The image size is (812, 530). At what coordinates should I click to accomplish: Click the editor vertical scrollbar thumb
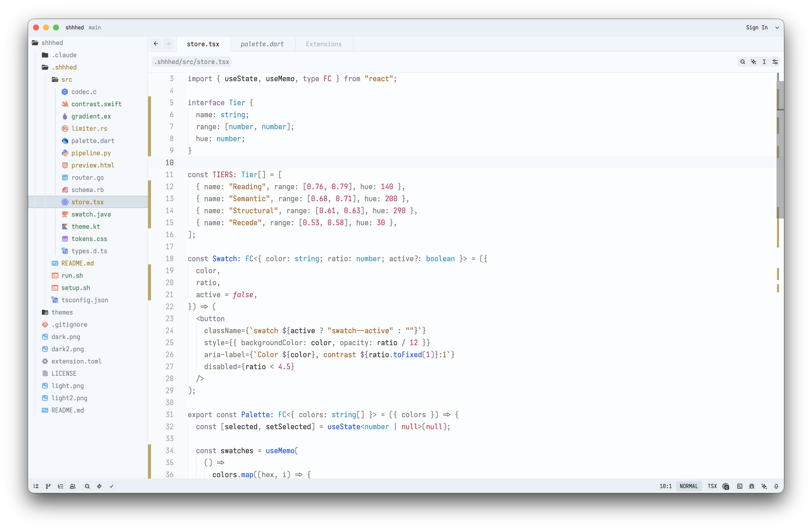point(780,149)
